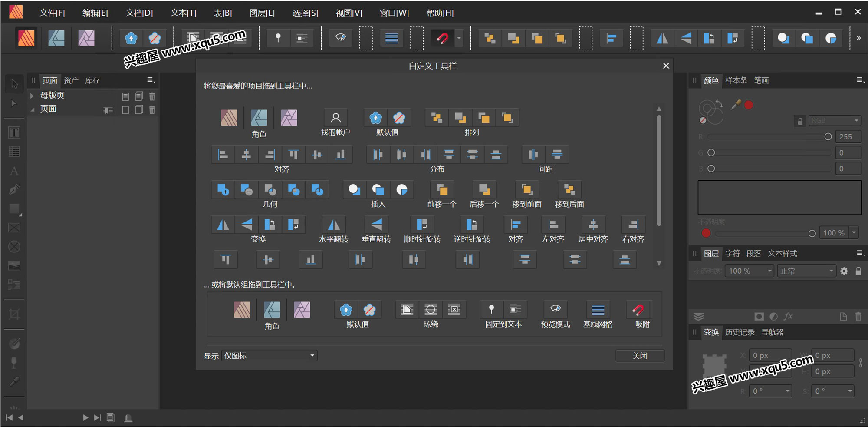The width and height of the screenshot is (868, 427).
Task: Click the Horizontal Flip (水平翻转) icon
Action: 333,225
